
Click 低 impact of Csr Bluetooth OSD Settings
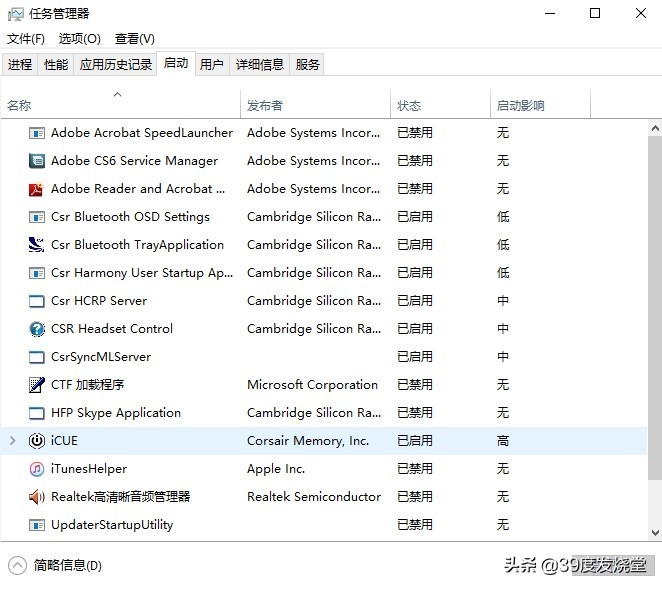(503, 217)
